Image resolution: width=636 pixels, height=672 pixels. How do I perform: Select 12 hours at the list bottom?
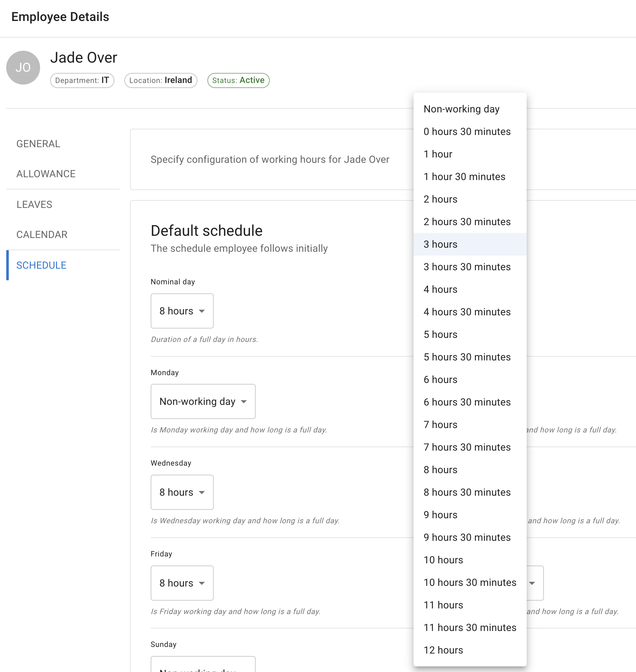coord(443,650)
